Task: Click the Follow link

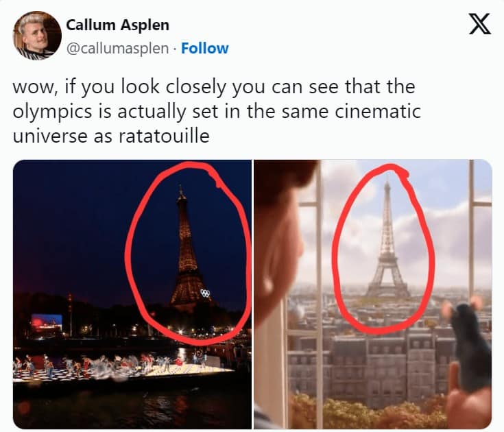Action: 205,49
